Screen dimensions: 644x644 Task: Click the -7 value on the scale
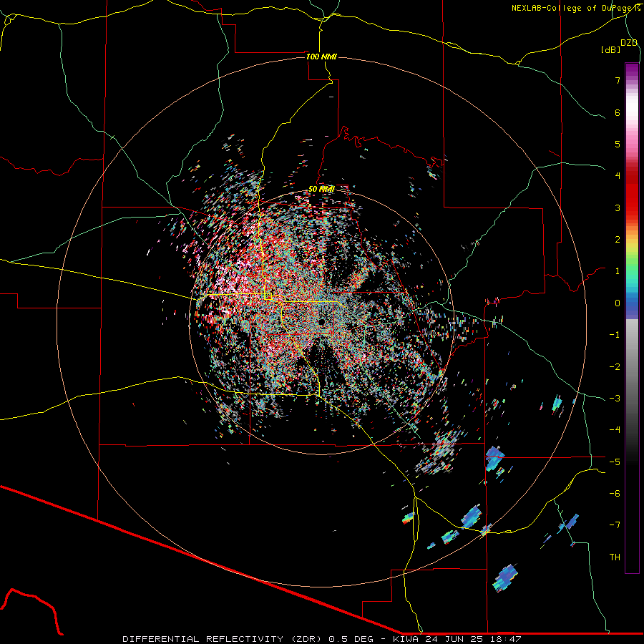pos(615,525)
